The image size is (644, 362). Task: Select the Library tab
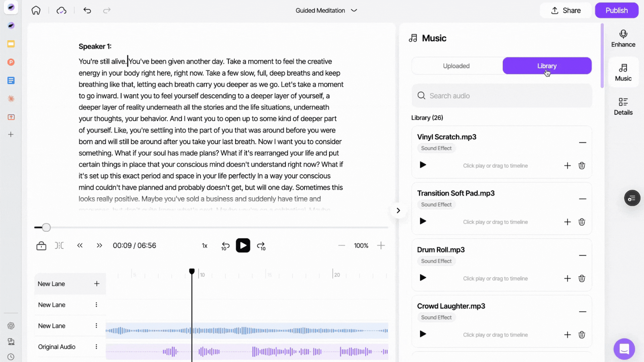547,66
